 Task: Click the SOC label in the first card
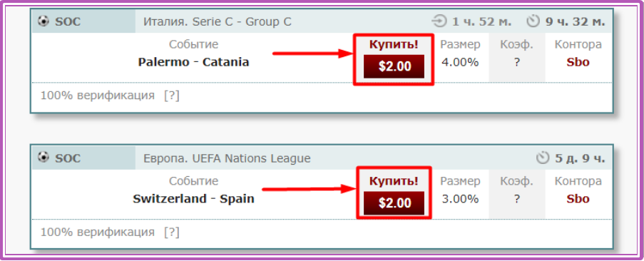tap(68, 21)
